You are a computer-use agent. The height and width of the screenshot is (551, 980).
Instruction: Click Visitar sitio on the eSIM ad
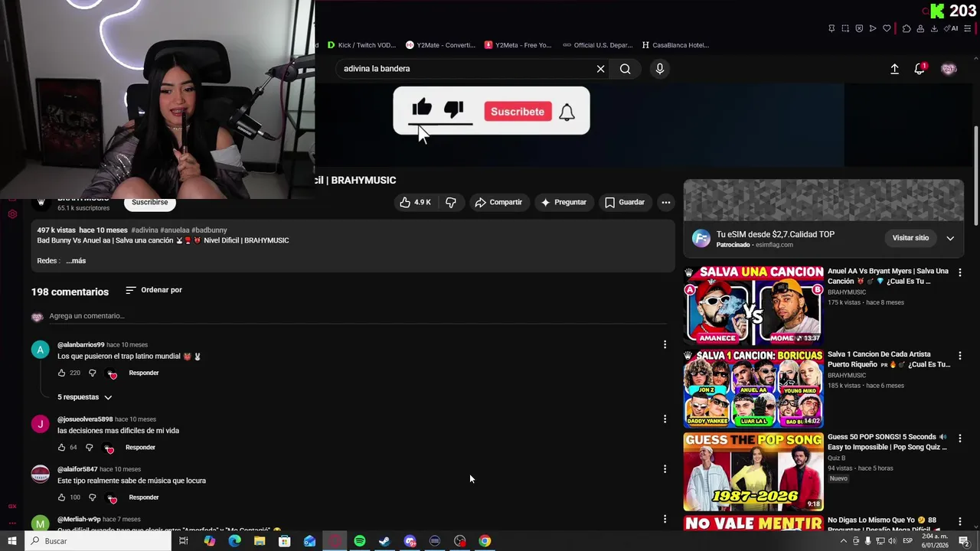point(910,238)
